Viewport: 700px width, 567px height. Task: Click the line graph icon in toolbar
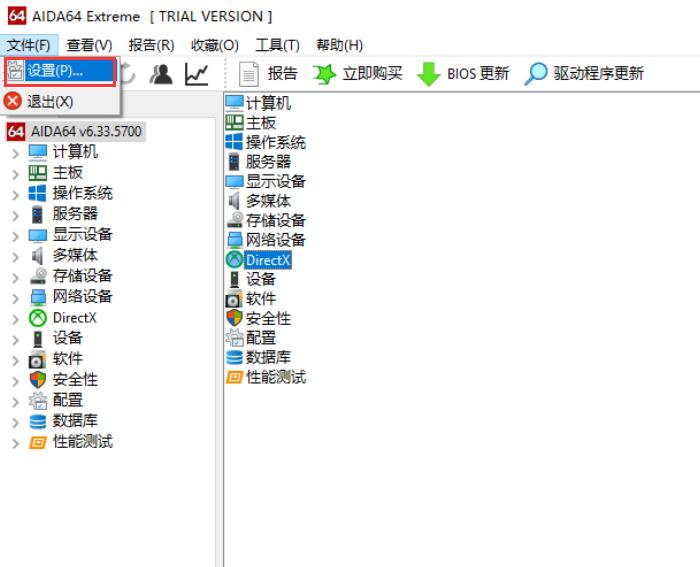197,74
